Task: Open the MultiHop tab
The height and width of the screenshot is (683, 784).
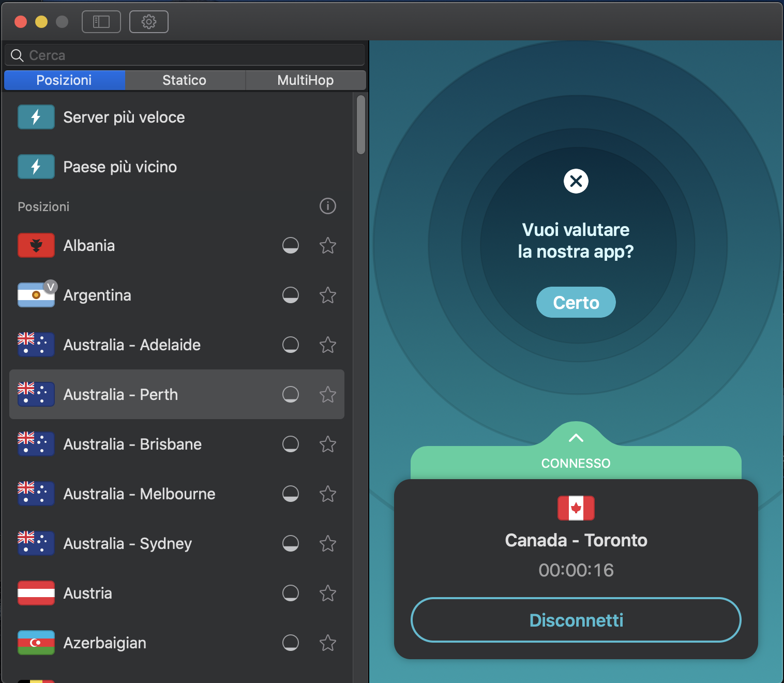Action: tap(305, 80)
